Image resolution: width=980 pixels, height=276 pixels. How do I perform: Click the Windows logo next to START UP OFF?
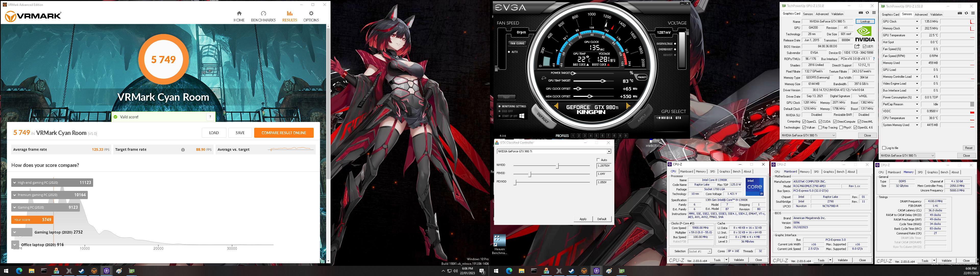522,116
